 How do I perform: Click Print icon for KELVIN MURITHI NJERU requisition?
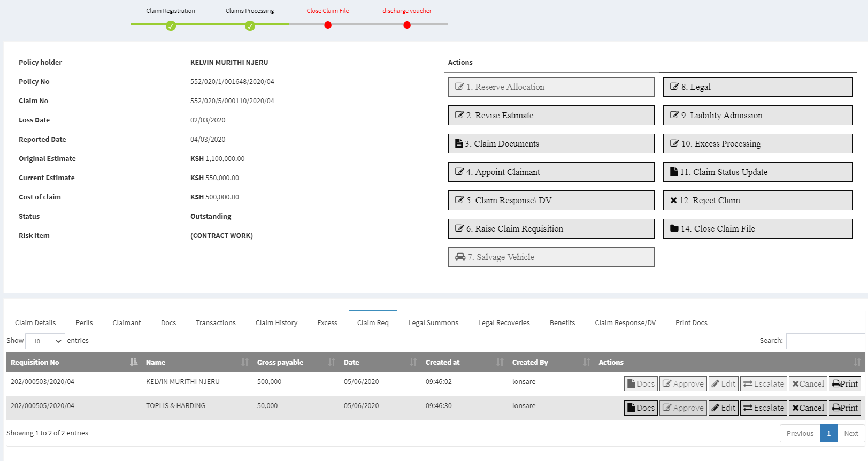844,383
